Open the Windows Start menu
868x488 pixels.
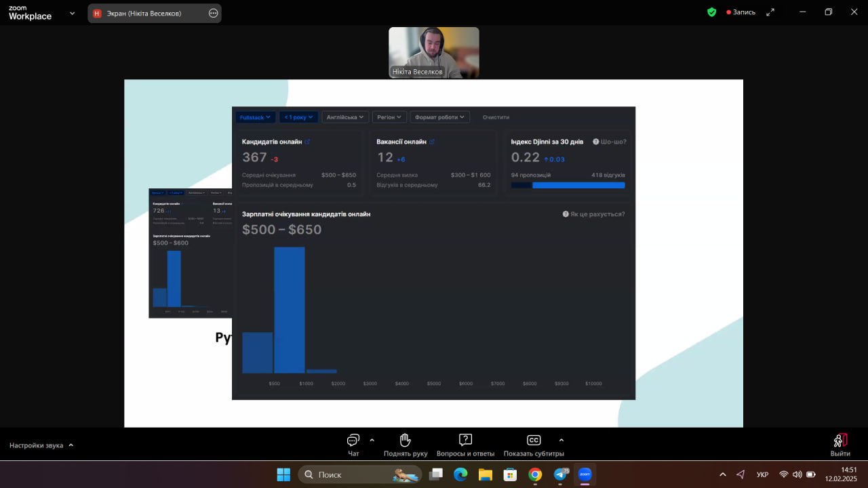pyautogui.click(x=283, y=474)
